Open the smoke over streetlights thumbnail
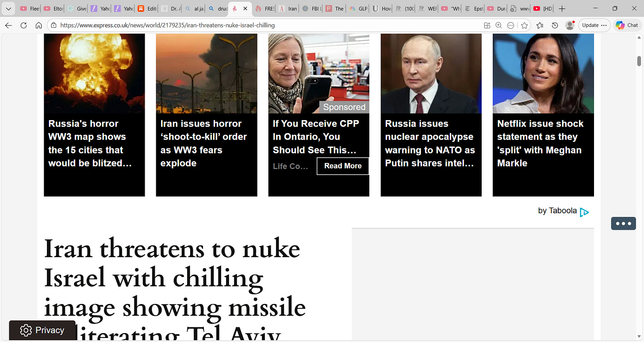 (207, 73)
